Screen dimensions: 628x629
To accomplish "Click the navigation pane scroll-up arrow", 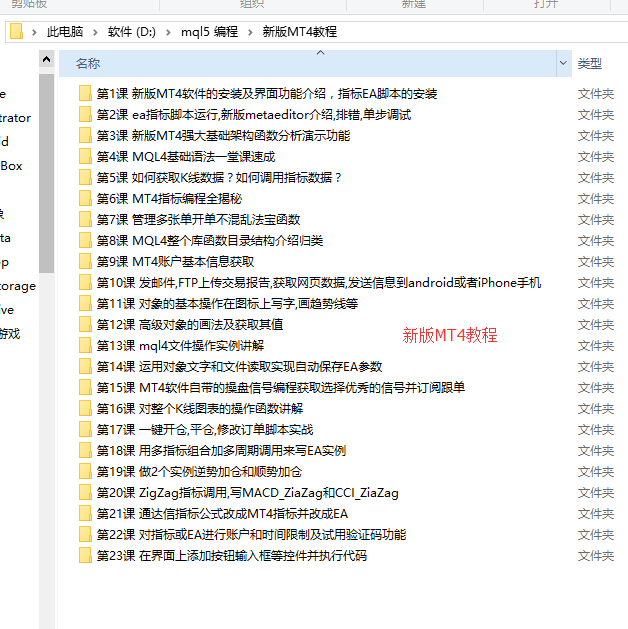I will click(47, 60).
